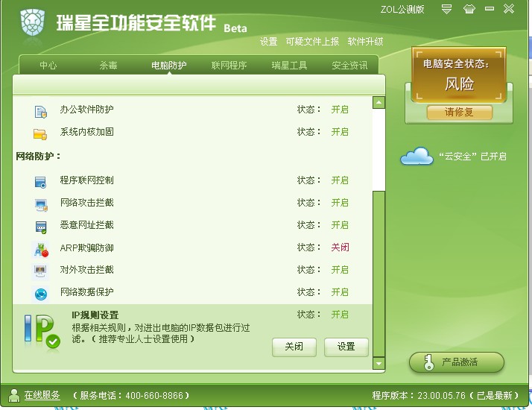The image size is (532, 410).
Task: Click the 关闭 status of ARP欺骗防御
Action: [x=340, y=247]
